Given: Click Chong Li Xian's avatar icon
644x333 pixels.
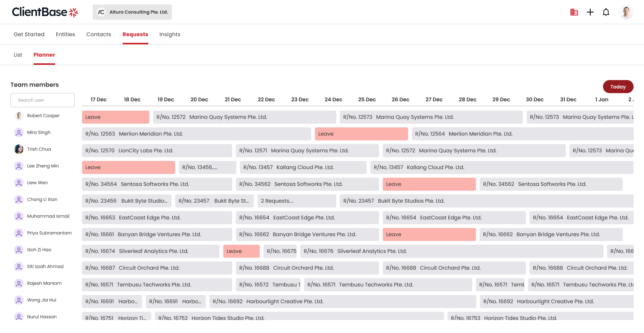Looking at the screenshot, I should coord(19,200).
